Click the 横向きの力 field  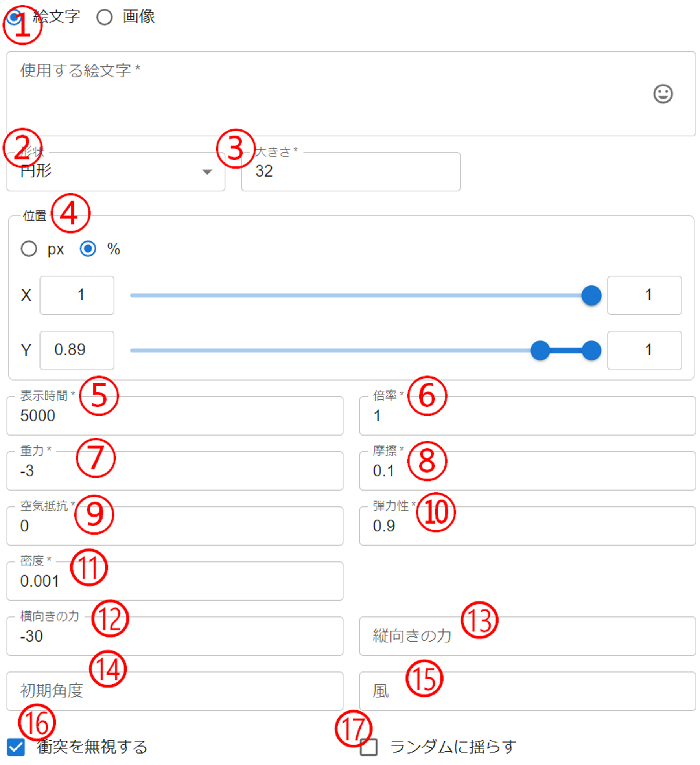175,636
